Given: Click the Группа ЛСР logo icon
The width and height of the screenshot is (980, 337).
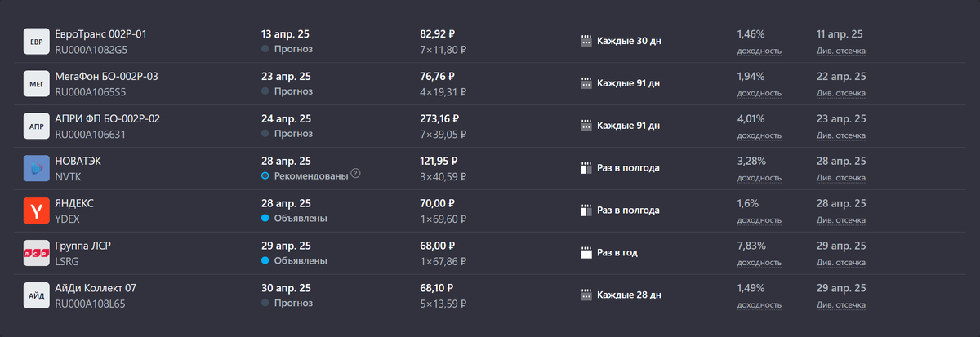Looking at the screenshot, I should point(37,254).
